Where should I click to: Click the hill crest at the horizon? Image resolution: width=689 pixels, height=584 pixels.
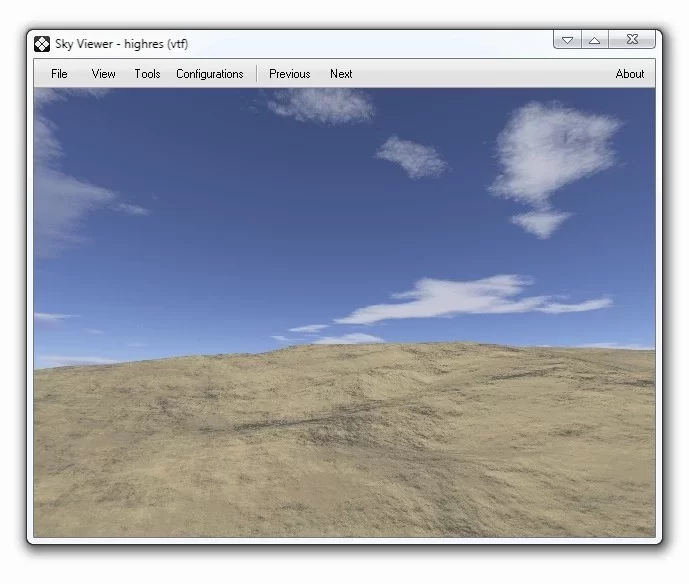pos(400,347)
